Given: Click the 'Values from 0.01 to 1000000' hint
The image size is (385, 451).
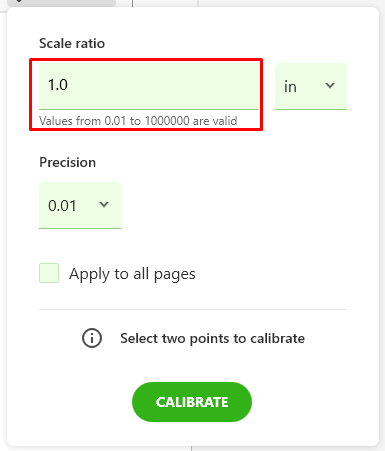Looking at the screenshot, I should (x=138, y=120).
